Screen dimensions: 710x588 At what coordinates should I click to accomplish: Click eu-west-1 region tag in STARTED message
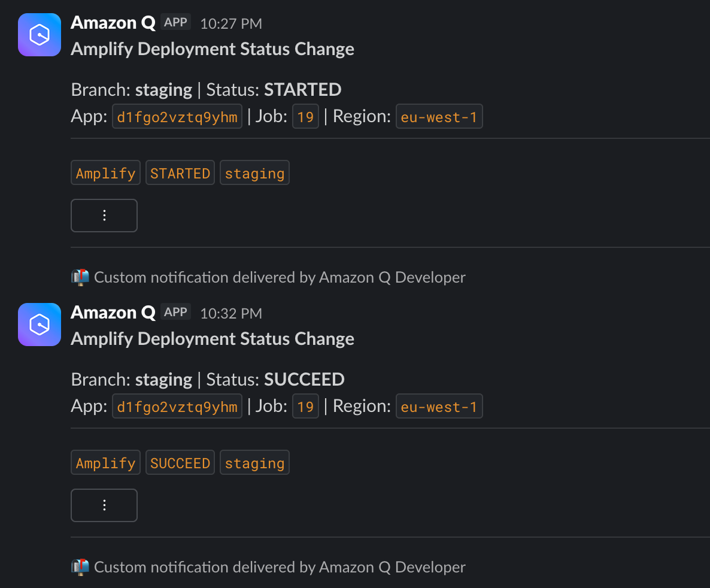(x=439, y=117)
